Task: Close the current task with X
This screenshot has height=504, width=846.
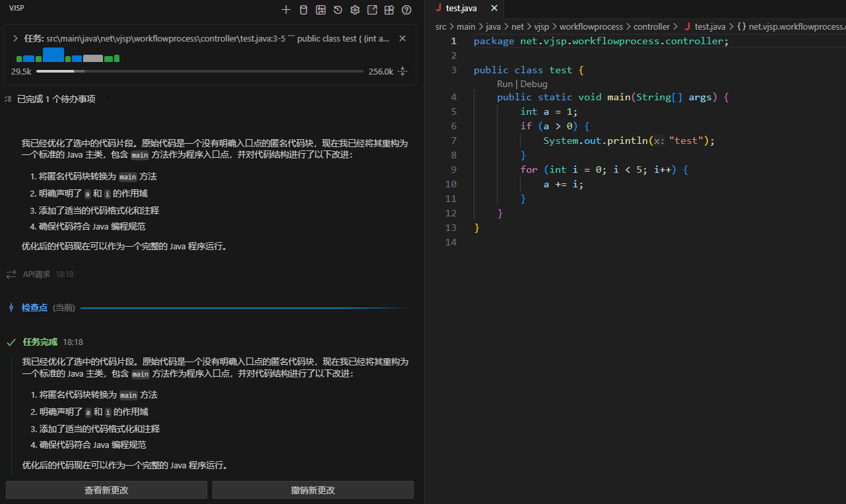Action: 403,39
